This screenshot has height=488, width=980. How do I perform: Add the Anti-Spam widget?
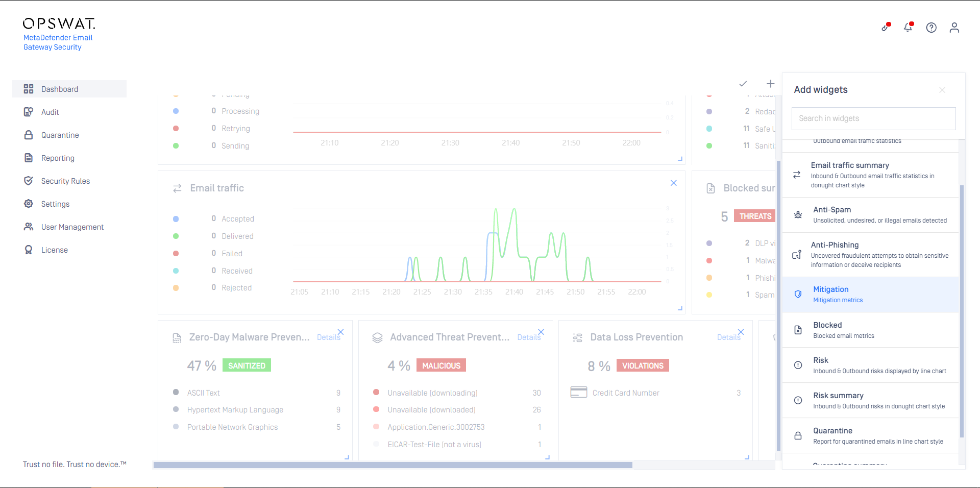[x=871, y=215]
